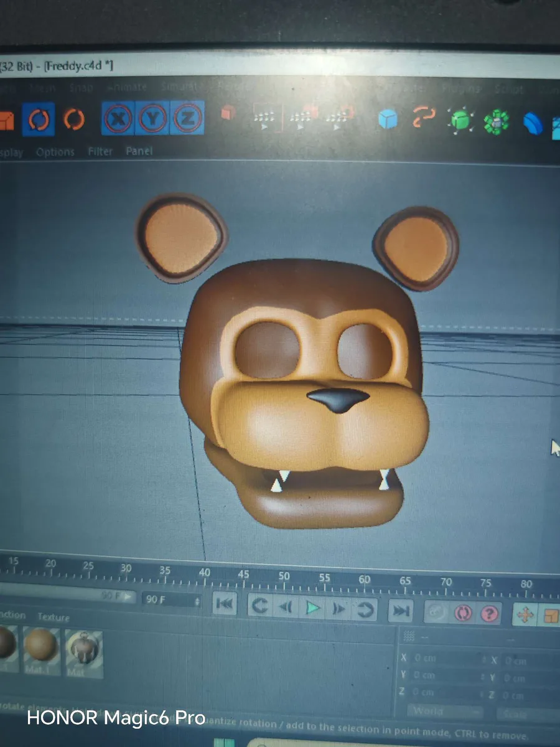
Task: Open the Simulate menu
Action: click(179, 87)
